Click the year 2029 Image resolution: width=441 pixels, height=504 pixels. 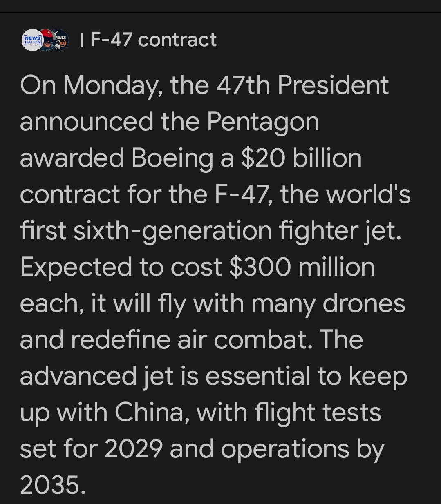(133, 448)
